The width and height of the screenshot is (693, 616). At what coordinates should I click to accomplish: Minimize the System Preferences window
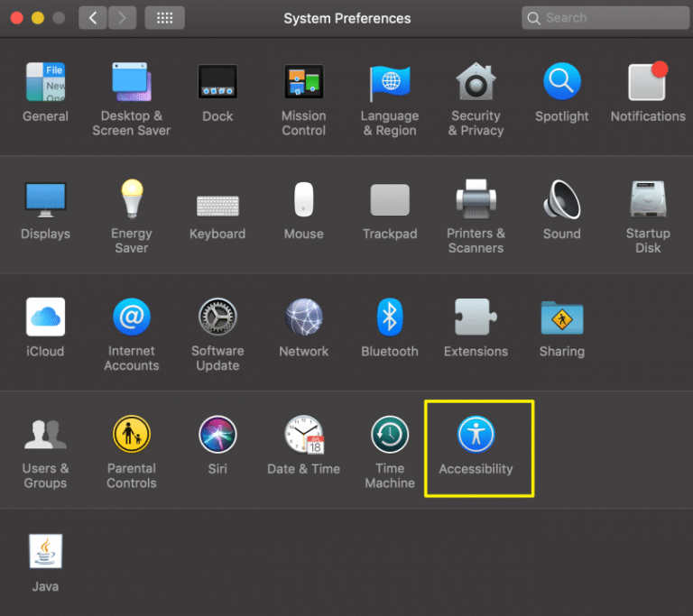[38, 18]
